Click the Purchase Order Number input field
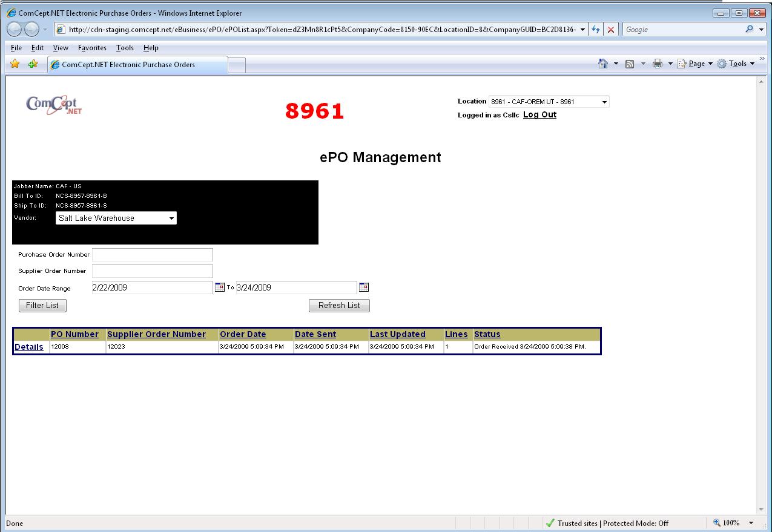 (153, 255)
